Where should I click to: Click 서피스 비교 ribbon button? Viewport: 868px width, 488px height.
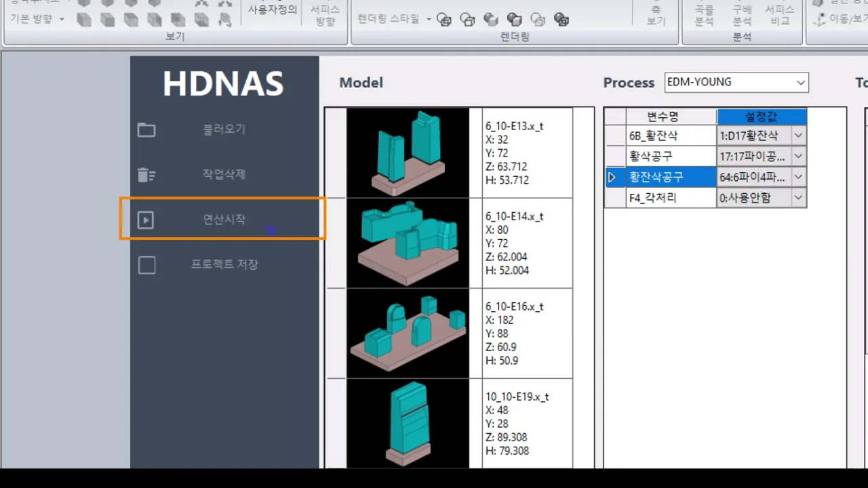(780, 15)
